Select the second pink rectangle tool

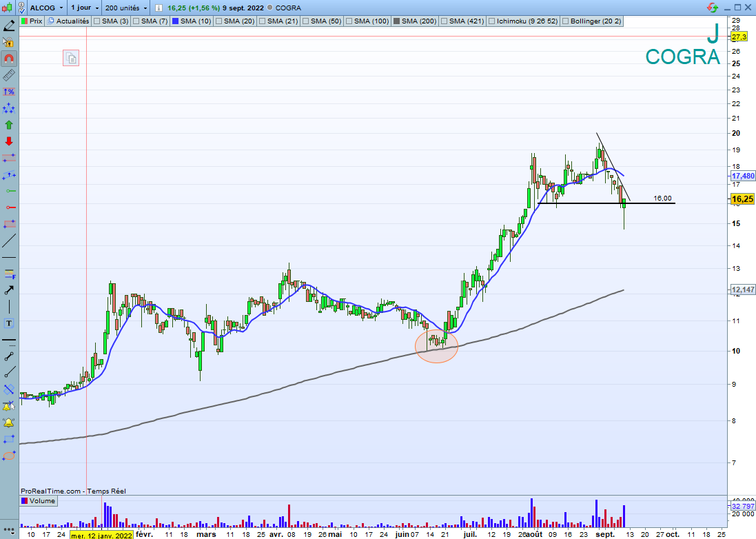tap(9, 224)
